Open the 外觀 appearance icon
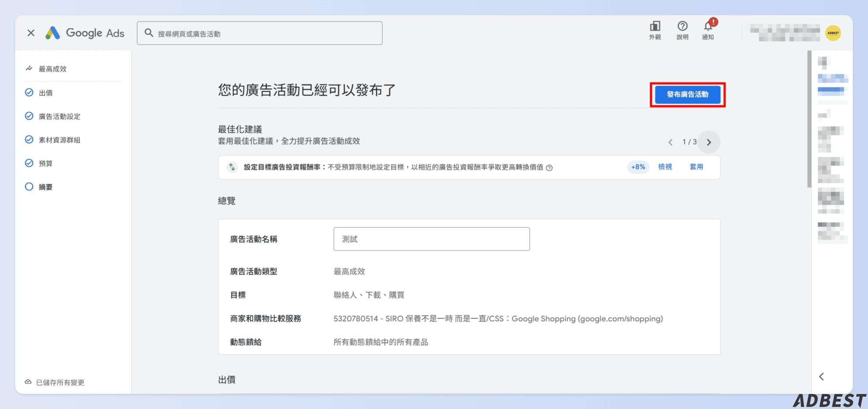This screenshot has width=868, height=409. [655, 31]
